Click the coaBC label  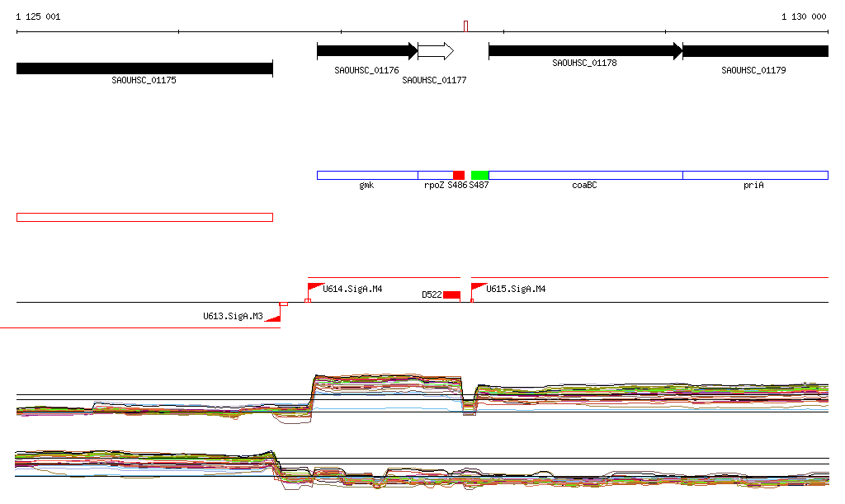[585, 186]
